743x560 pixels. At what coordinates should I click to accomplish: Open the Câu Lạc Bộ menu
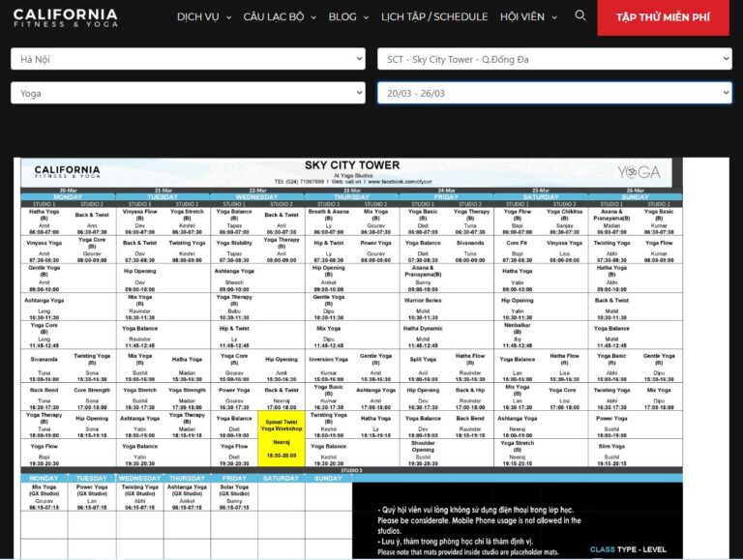pos(280,17)
